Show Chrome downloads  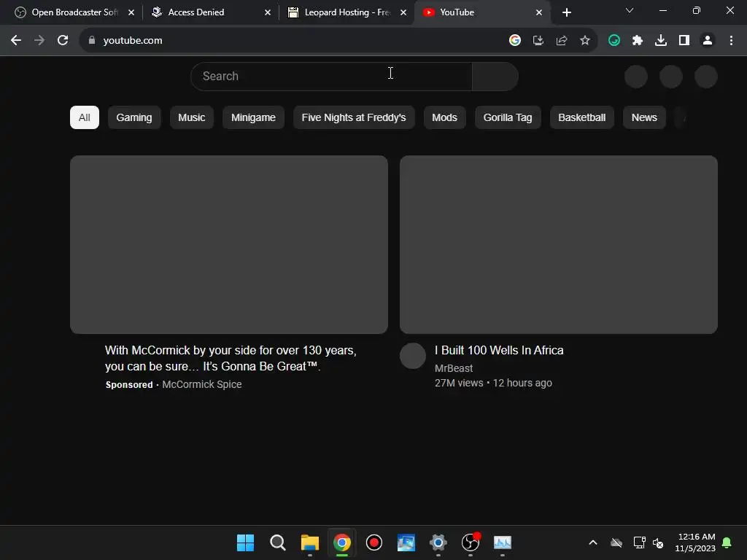click(661, 41)
